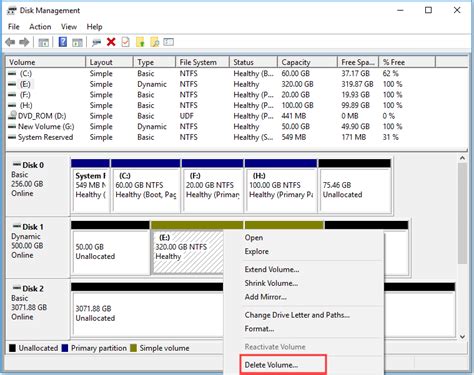Click the folder search toolbar icon
474x375 pixels.
point(155,42)
